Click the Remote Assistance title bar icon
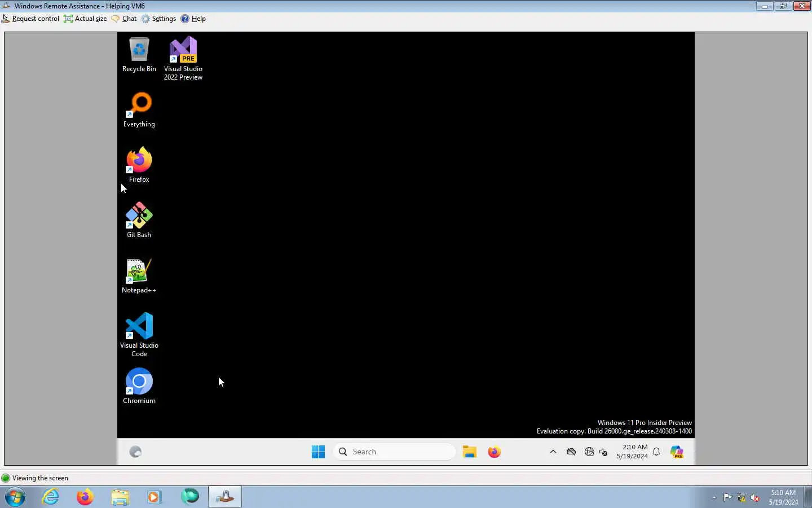 [x=6, y=6]
